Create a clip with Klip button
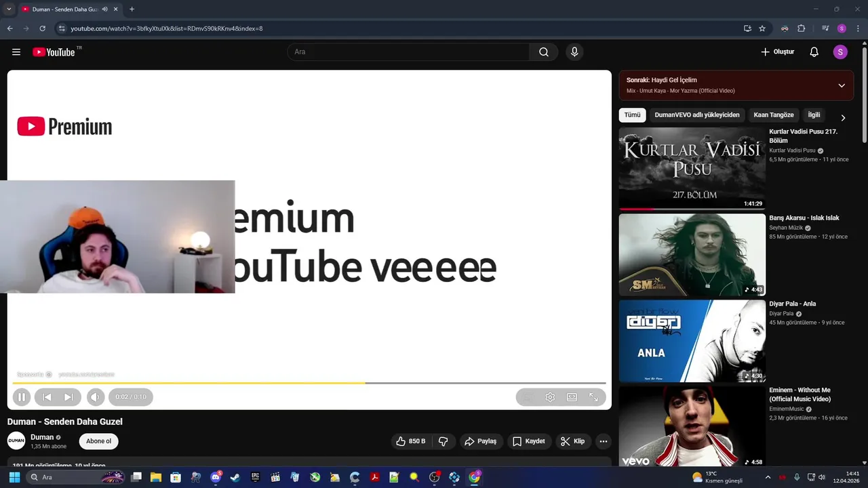Screen dimensions: 868x488 pos(573,441)
